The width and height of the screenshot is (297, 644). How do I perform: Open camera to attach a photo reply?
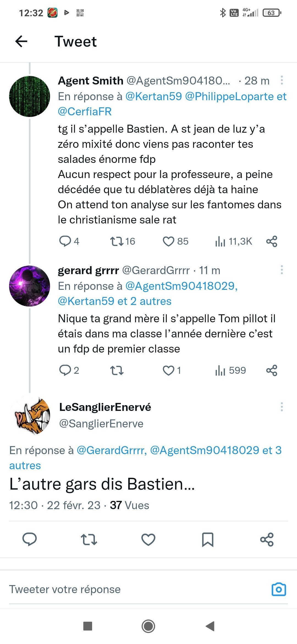(279, 589)
